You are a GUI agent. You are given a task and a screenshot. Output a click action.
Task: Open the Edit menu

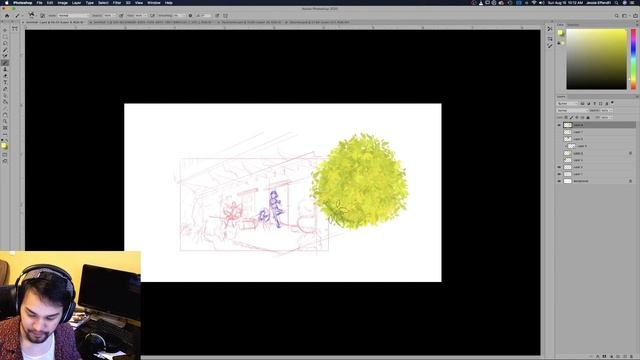click(50, 2)
